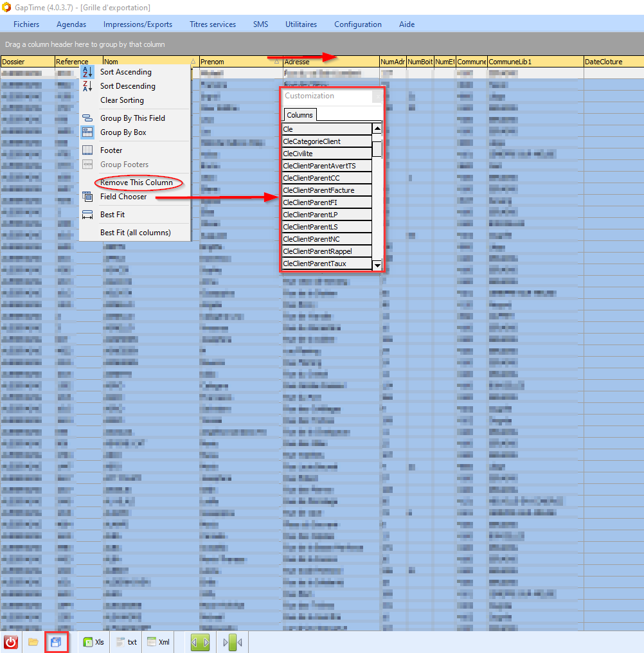Image resolution: width=644 pixels, height=653 pixels.
Task: Open the Configuration menu
Action: pos(357,24)
